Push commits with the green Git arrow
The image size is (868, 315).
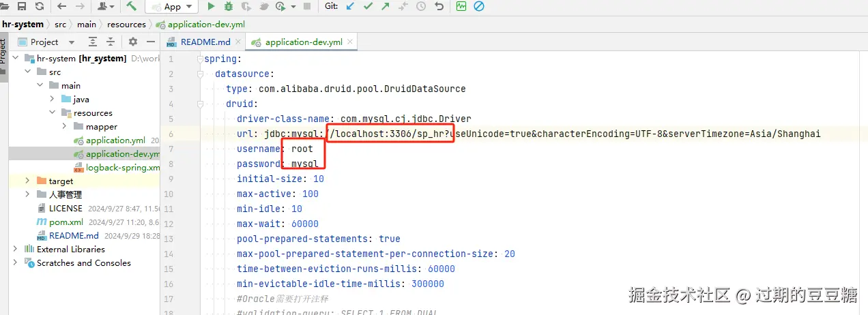pos(386,6)
